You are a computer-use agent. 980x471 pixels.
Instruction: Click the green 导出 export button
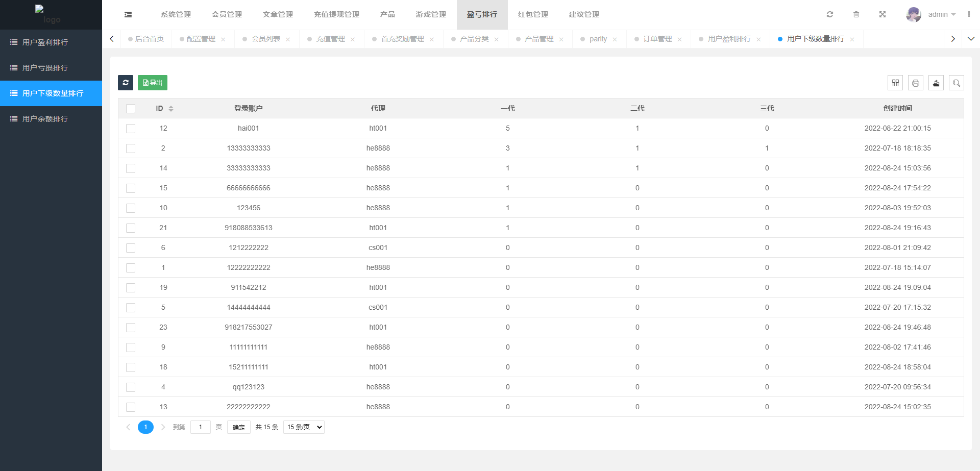pyautogui.click(x=153, y=83)
